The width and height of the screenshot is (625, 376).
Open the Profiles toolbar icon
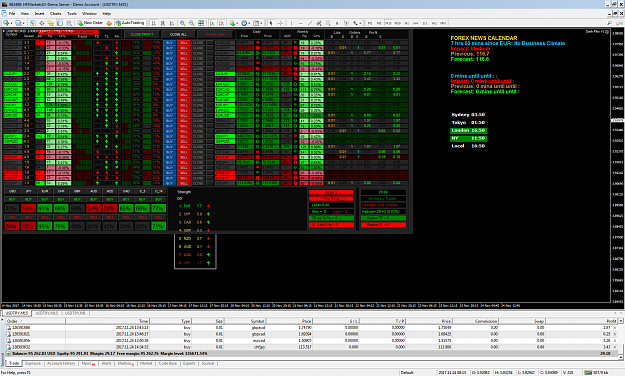point(18,23)
